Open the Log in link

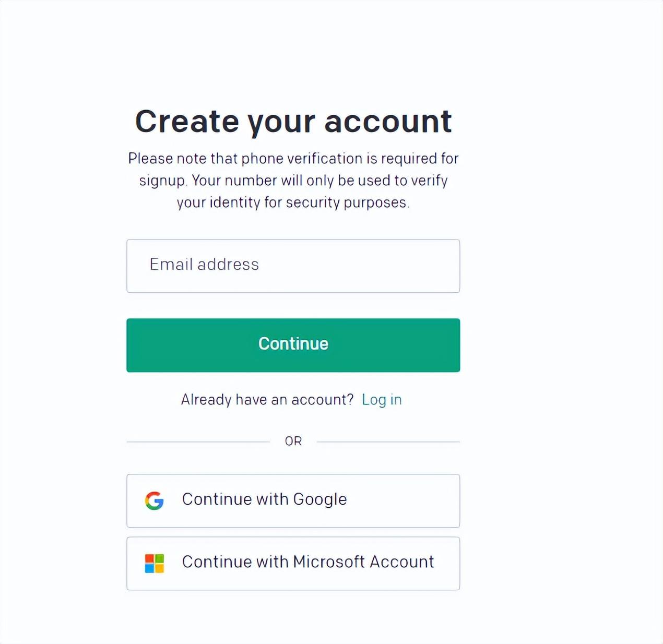pos(382,400)
